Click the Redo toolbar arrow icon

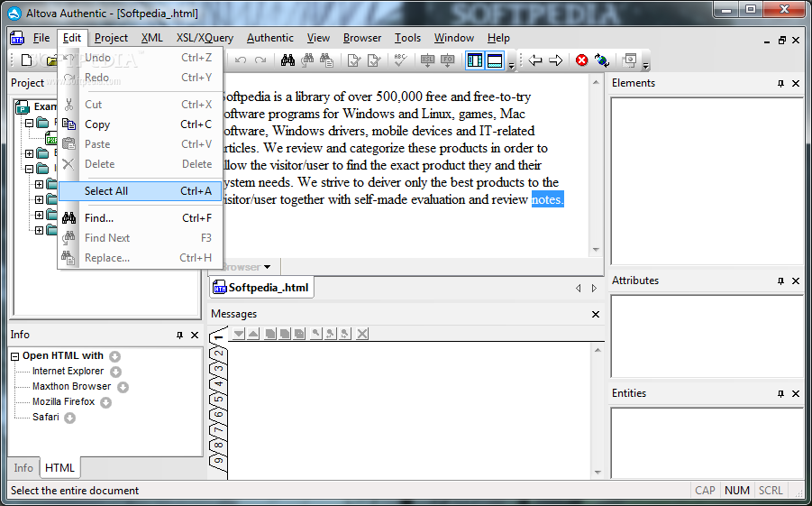coord(260,60)
